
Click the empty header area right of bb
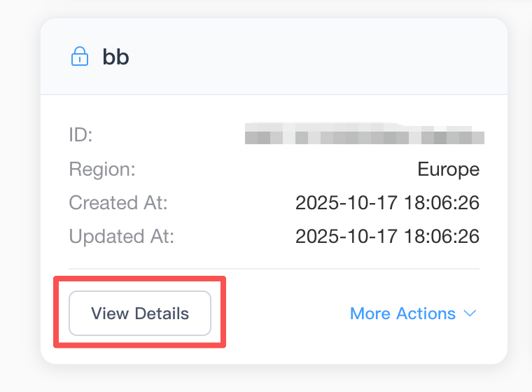coord(315,57)
